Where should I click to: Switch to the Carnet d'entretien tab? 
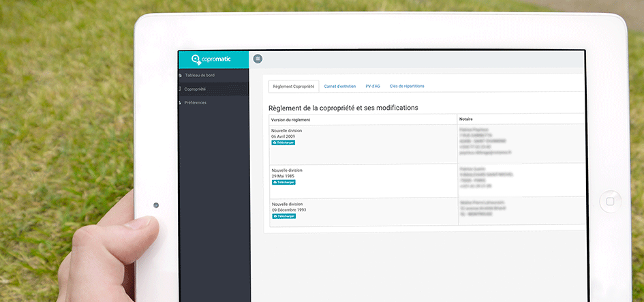[339, 87]
